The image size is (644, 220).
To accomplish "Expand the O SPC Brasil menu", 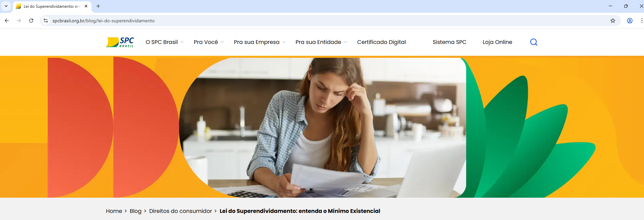I will [x=165, y=42].
